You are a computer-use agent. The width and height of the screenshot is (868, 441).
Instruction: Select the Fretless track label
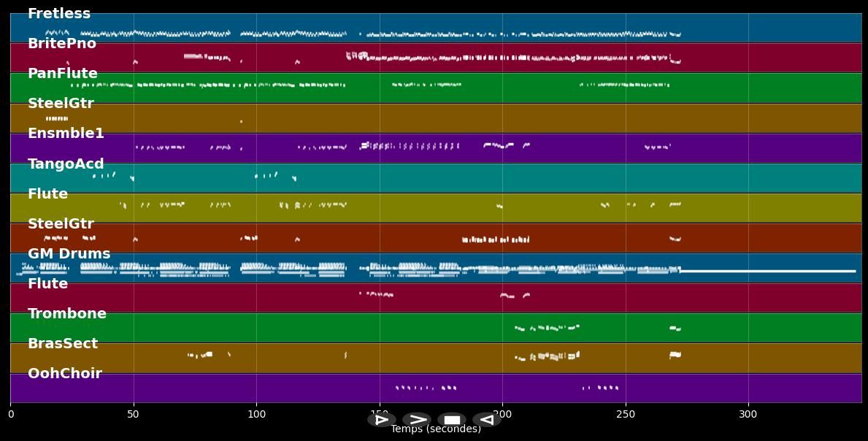[x=59, y=14]
